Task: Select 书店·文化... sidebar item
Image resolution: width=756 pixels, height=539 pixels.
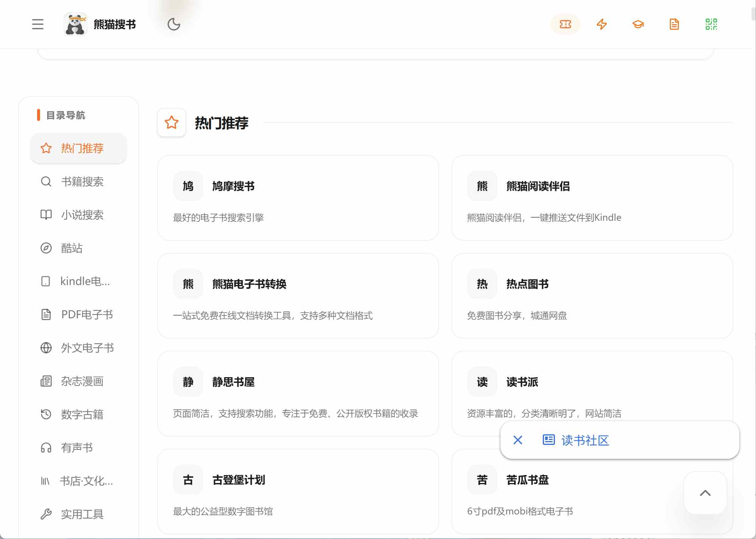Action: pyautogui.click(x=79, y=481)
